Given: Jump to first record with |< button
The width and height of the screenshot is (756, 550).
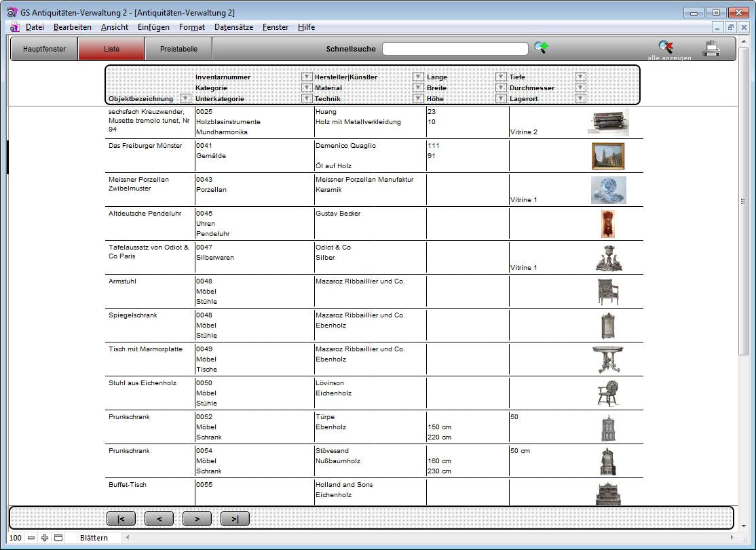Looking at the screenshot, I should (x=121, y=519).
